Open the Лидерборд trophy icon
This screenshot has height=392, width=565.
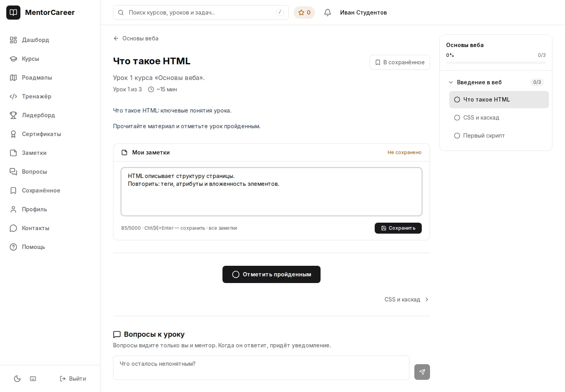(13, 115)
